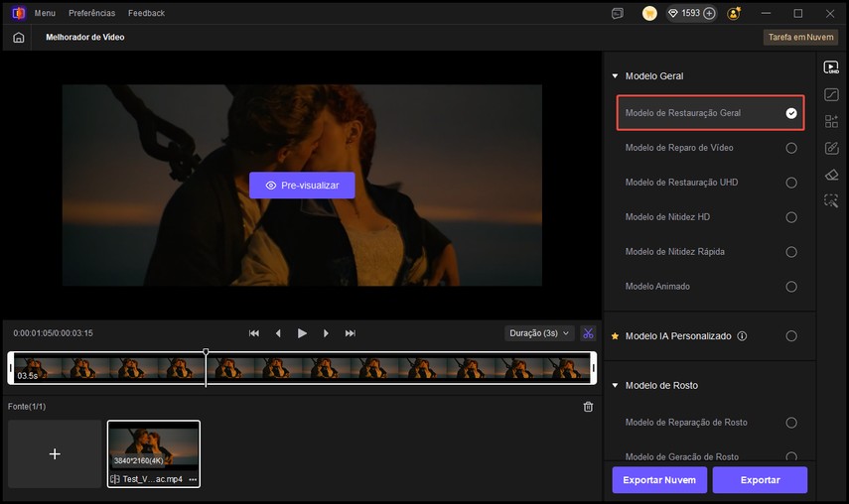Click the diamond credits icon

[x=673, y=13]
